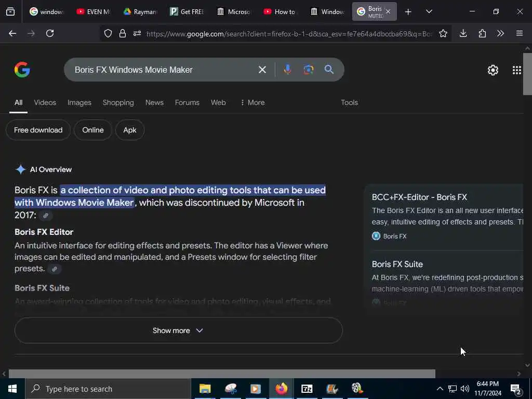
Task: Open Google quick settings gear icon
Action: (493, 70)
